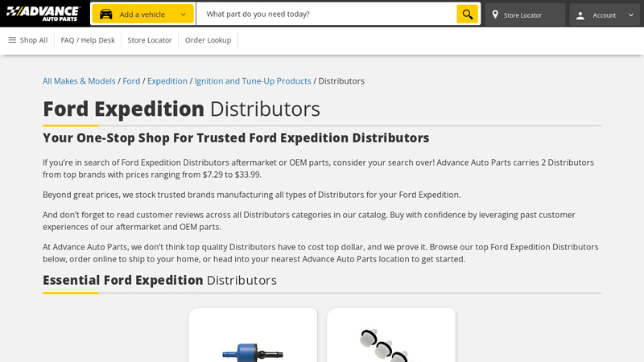
Task: Click the car icon in Add a vehicle
Action: click(106, 14)
